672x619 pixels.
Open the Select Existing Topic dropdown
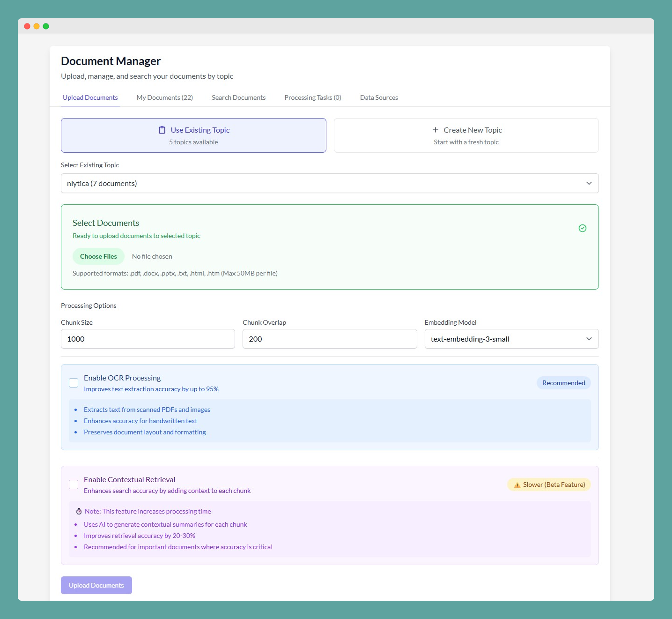330,183
